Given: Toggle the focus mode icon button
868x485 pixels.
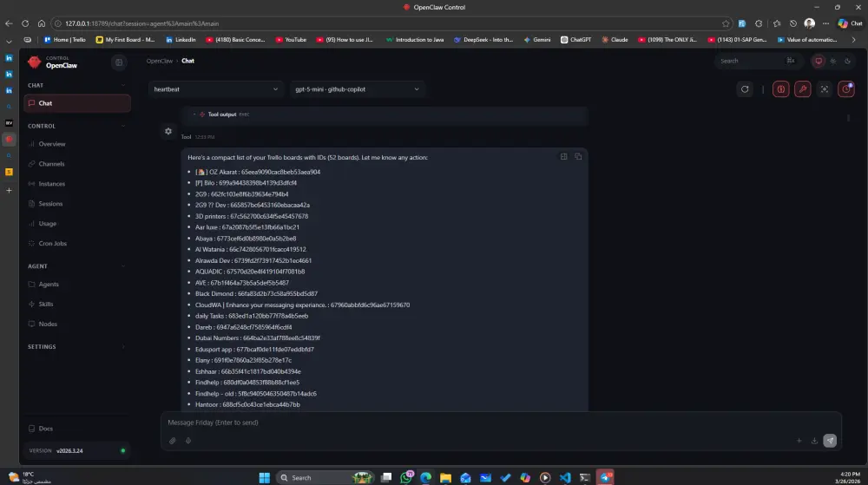Looking at the screenshot, I should click(x=825, y=89).
